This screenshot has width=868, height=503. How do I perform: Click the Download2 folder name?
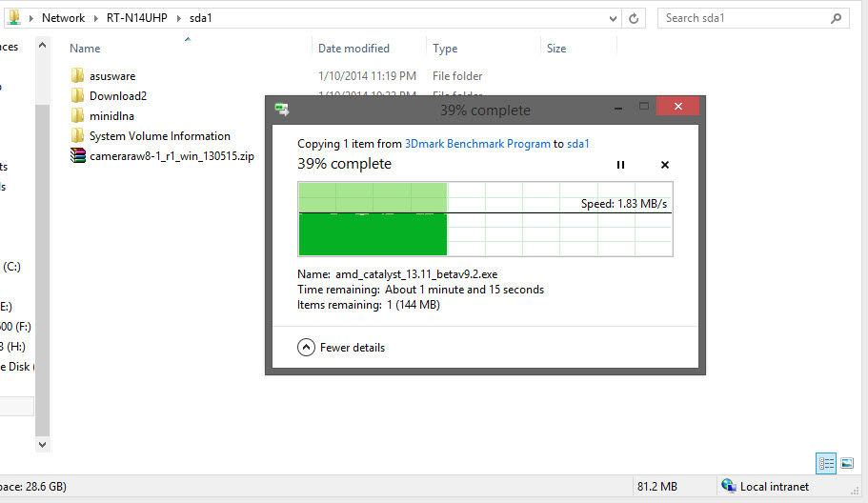118,96
